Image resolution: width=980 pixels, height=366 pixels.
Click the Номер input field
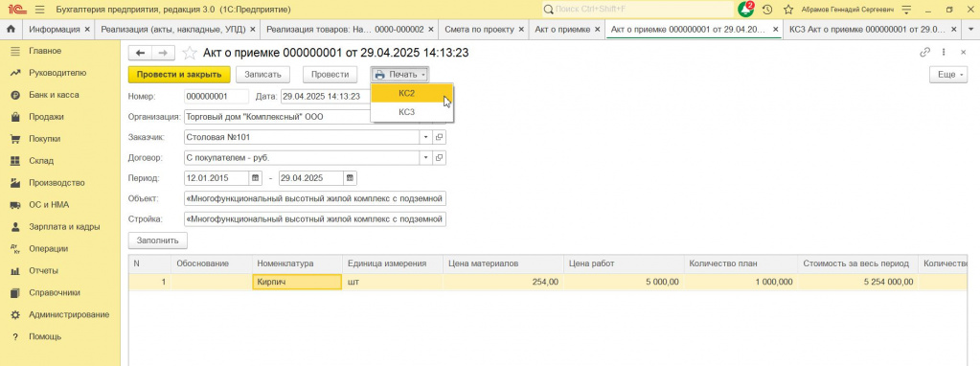217,97
